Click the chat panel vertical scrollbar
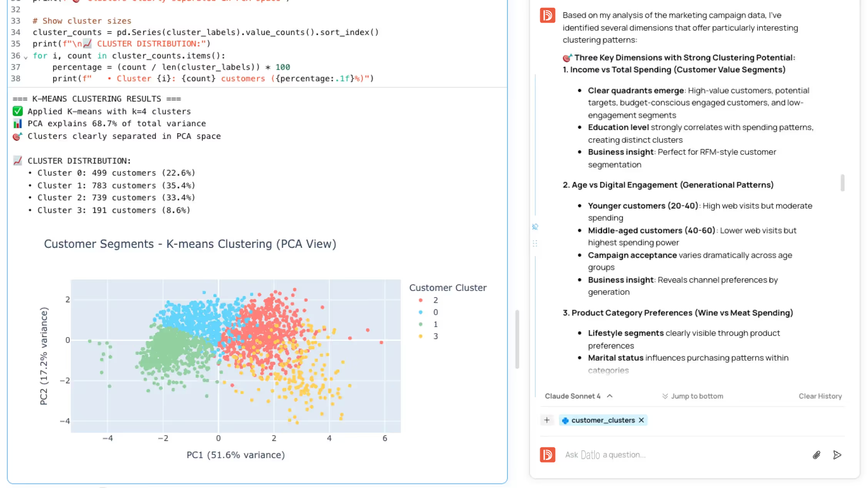This screenshot has height=488, width=868. coord(842,183)
